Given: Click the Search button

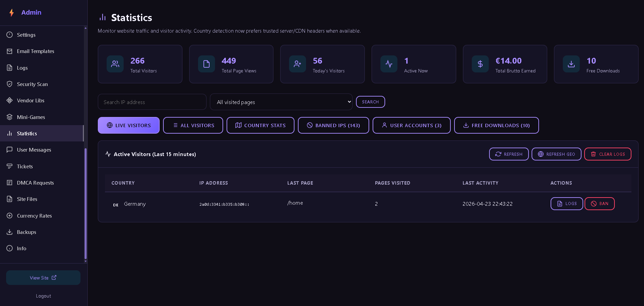Looking at the screenshot, I should point(371,102).
